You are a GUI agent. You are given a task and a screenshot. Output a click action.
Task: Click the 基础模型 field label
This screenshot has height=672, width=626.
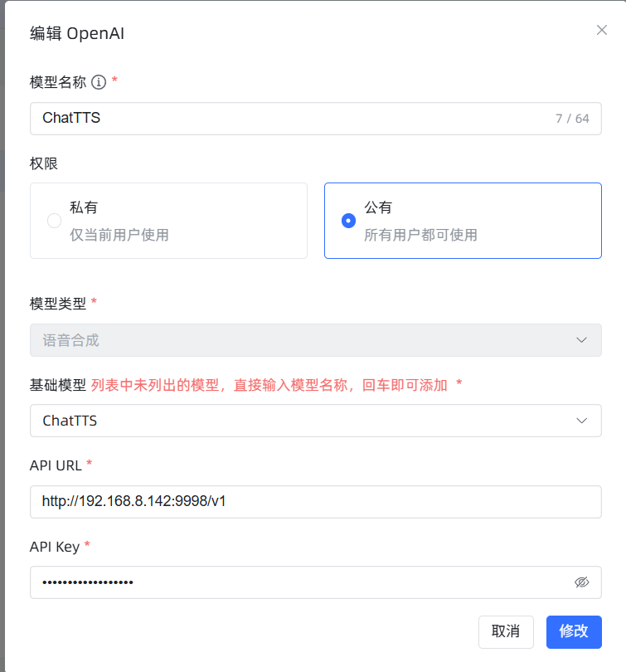click(x=58, y=385)
